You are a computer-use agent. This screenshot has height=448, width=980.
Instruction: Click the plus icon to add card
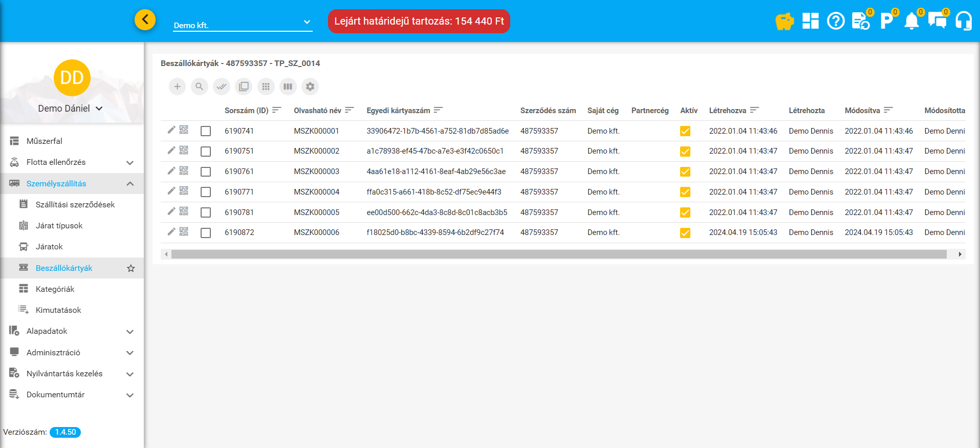177,87
